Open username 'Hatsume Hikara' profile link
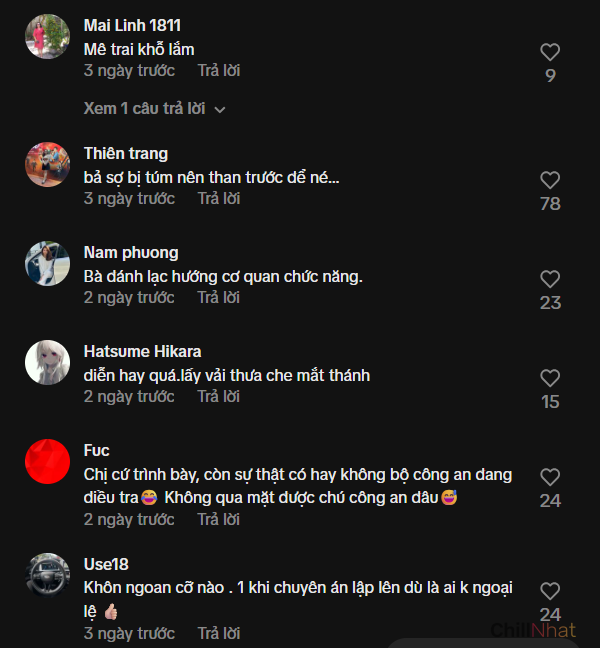This screenshot has width=600, height=648. point(142,352)
